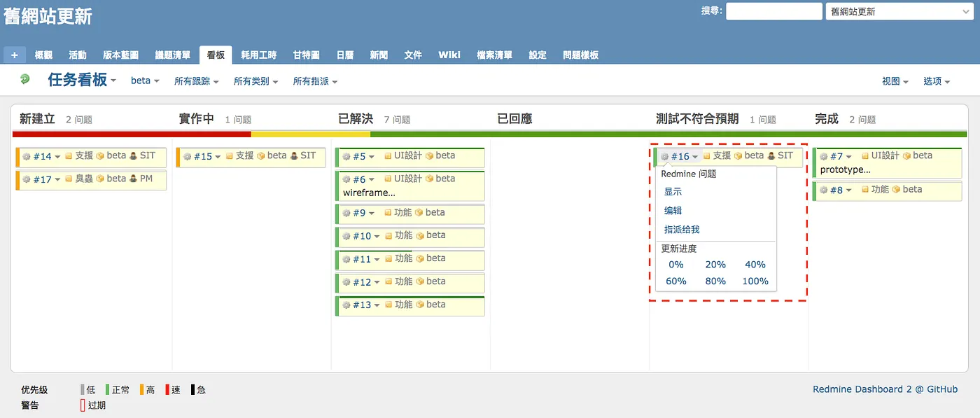Open the 舊網站更新 project selector
980x418 pixels.
tap(901, 11)
